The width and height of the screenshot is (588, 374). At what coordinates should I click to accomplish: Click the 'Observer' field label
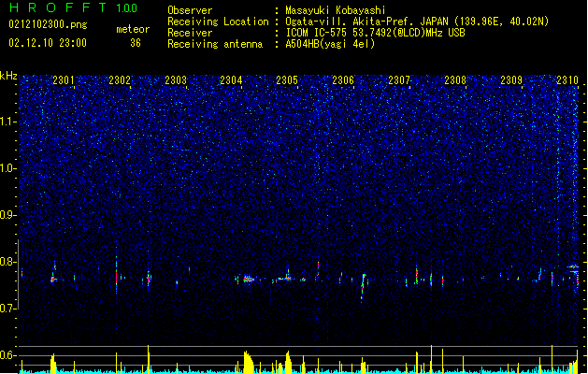click(190, 10)
